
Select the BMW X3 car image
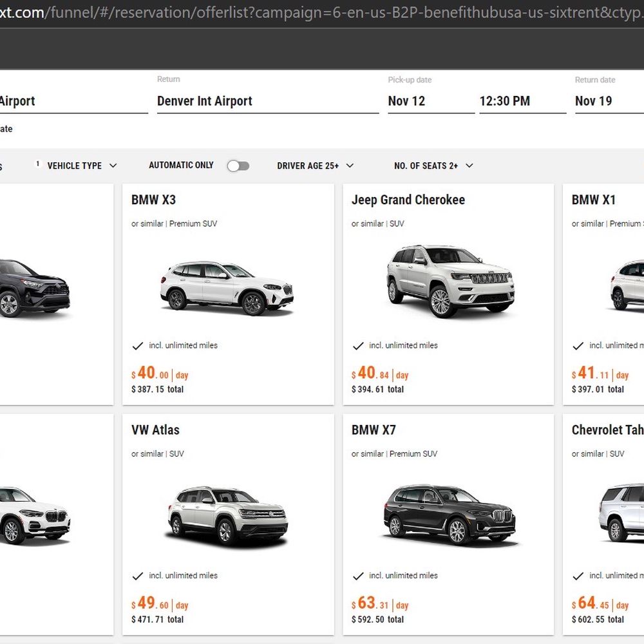pos(227,289)
